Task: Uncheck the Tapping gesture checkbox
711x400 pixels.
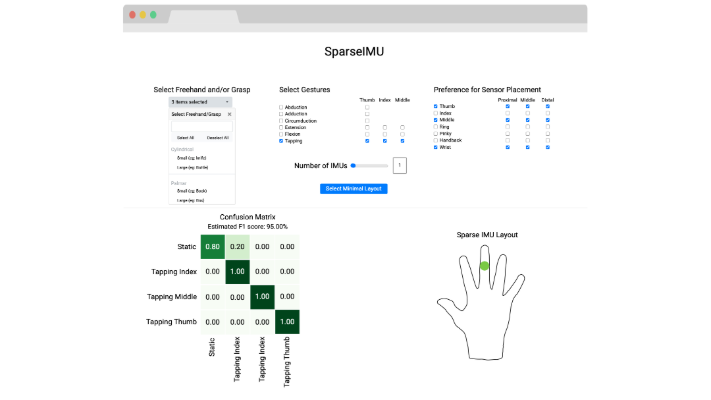Action: [x=281, y=142]
